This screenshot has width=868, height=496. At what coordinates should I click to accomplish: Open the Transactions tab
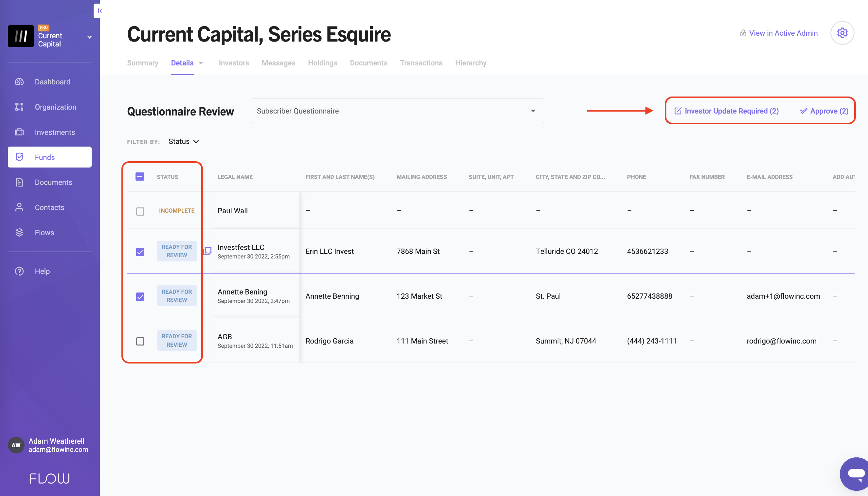pyautogui.click(x=421, y=63)
